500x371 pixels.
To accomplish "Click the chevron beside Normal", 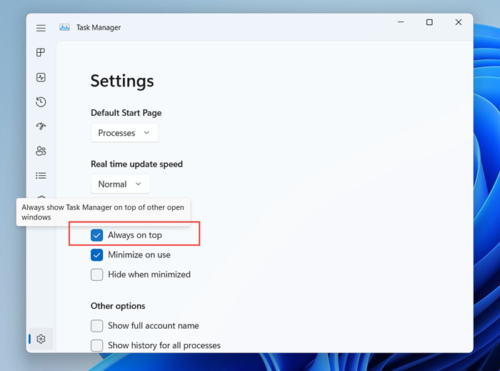I will point(138,184).
